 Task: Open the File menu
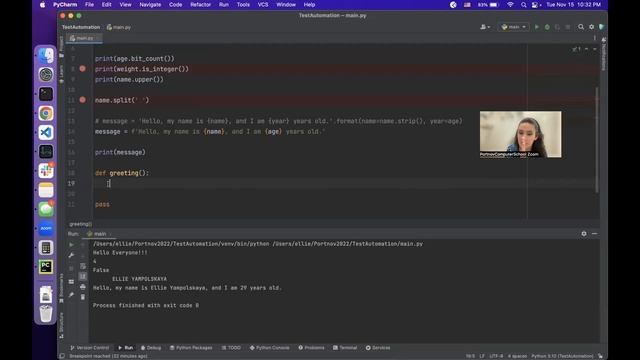point(89,4)
